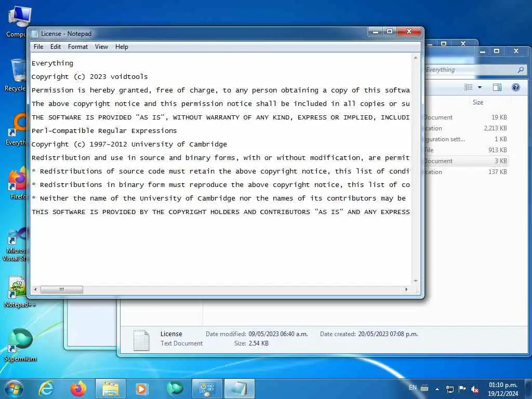The height and width of the screenshot is (399, 532).
Task: Click the horizontal scrollbar right arrow in Notepad
Action: tap(406, 289)
